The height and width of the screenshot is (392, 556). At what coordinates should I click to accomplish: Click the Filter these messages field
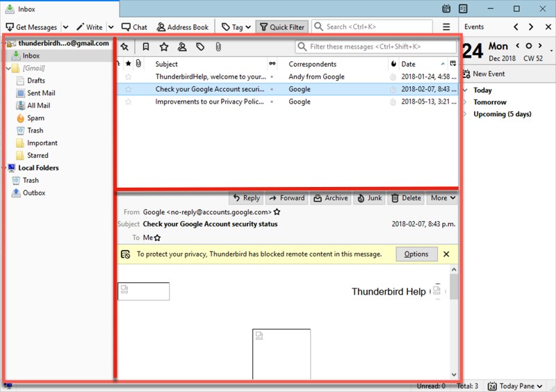pos(375,47)
